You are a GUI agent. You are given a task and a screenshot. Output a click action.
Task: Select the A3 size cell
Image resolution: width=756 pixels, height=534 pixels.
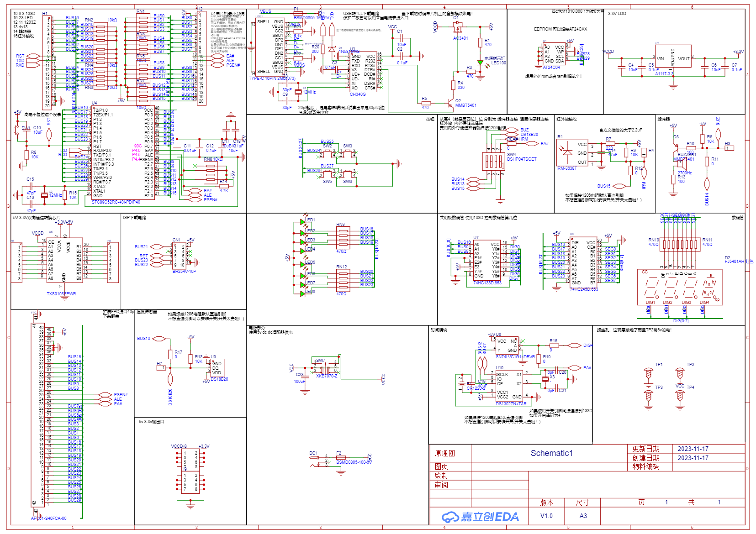pos(583,516)
